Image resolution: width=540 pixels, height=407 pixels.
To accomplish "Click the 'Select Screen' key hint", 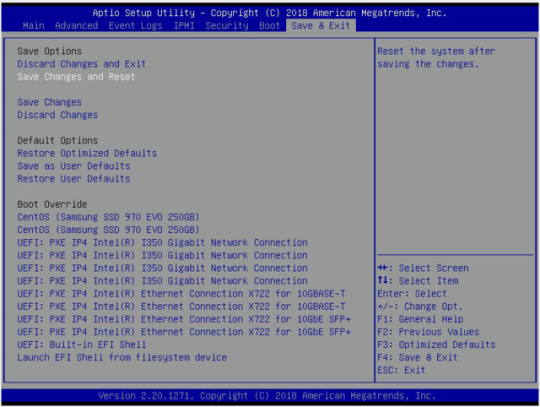I will pyautogui.click(x=423, y=268).
